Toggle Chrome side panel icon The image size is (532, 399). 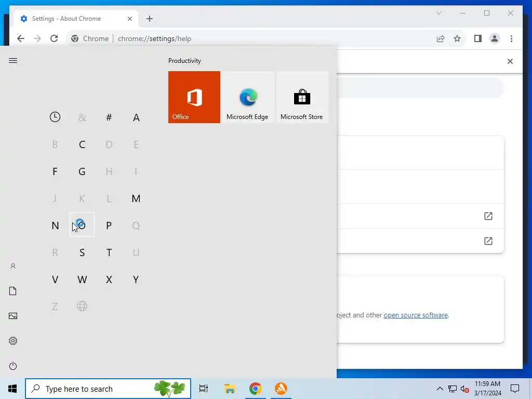click(x=478, y=38)
